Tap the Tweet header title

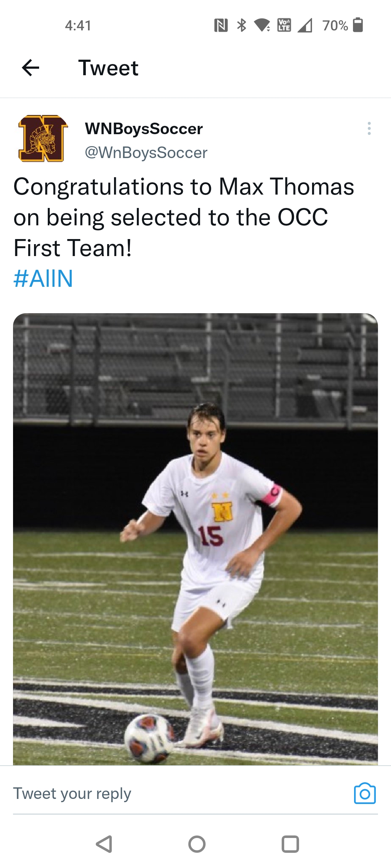(108, 68)
